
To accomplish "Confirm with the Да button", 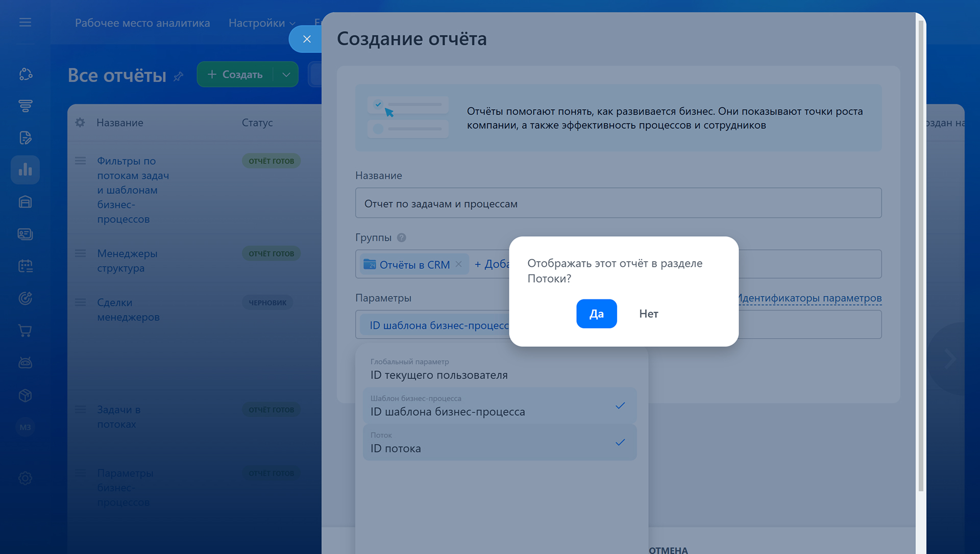I will coord(596,314).
